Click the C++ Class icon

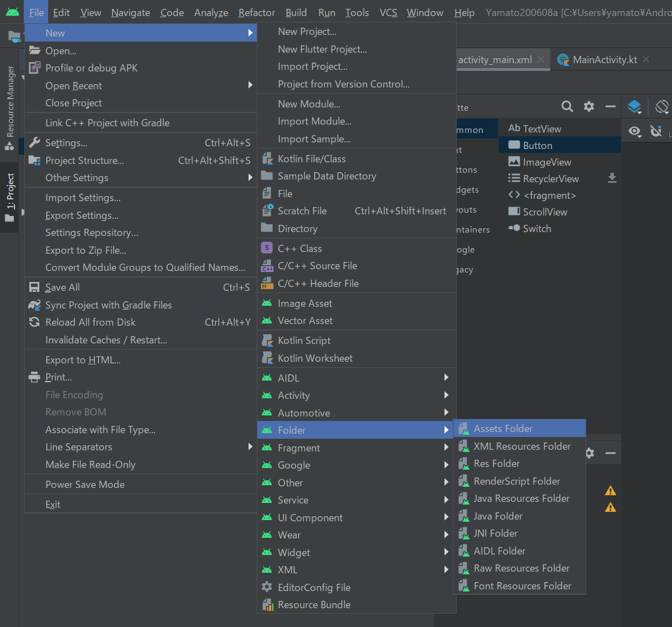click(x=267, y=248)
